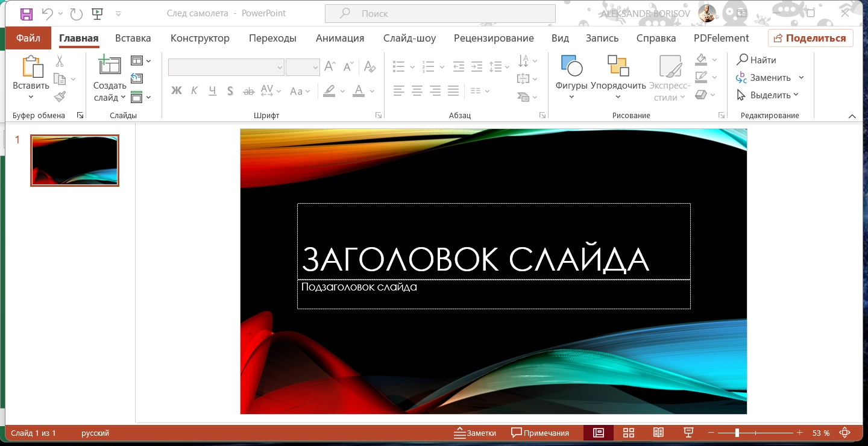Toggle Bold (Ж) formatting

point(177,91)
